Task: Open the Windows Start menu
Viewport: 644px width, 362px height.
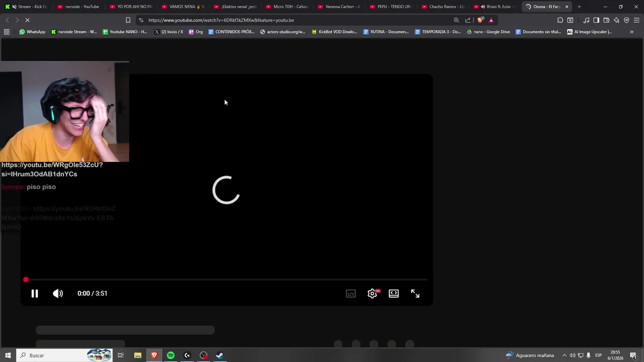Action: coord(8,355)
